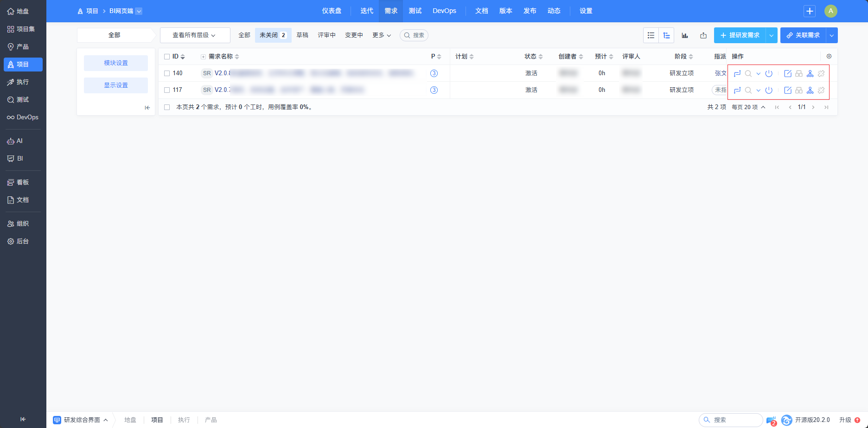Switch to the 迭代 tab
868x428 pixels.
[x=367, y=11]
